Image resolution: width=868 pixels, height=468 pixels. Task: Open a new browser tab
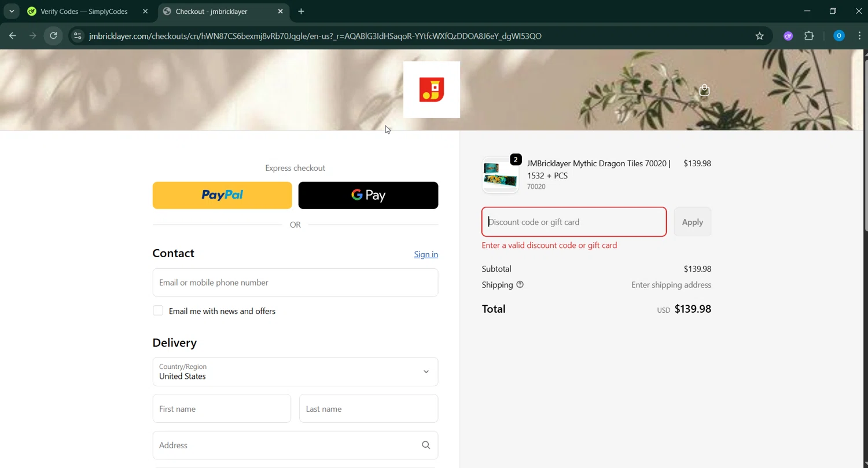pos(301,11)
